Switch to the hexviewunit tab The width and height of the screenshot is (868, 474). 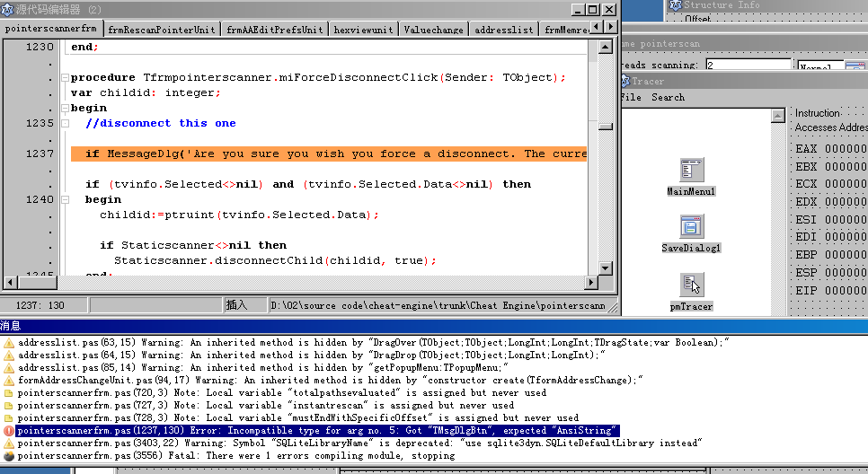point(363,30)
